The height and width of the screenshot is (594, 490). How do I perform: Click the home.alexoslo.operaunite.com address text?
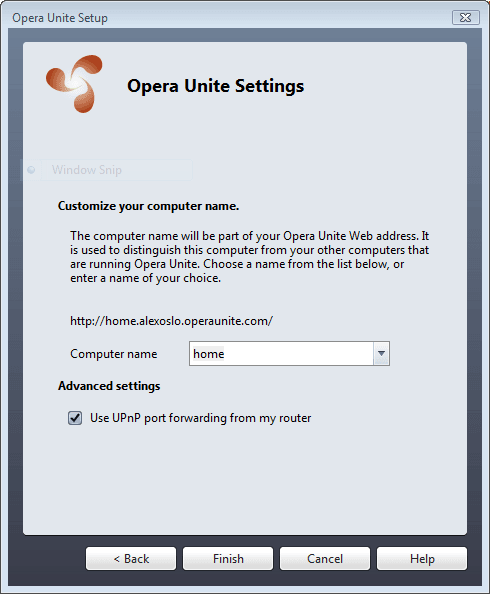171,321
